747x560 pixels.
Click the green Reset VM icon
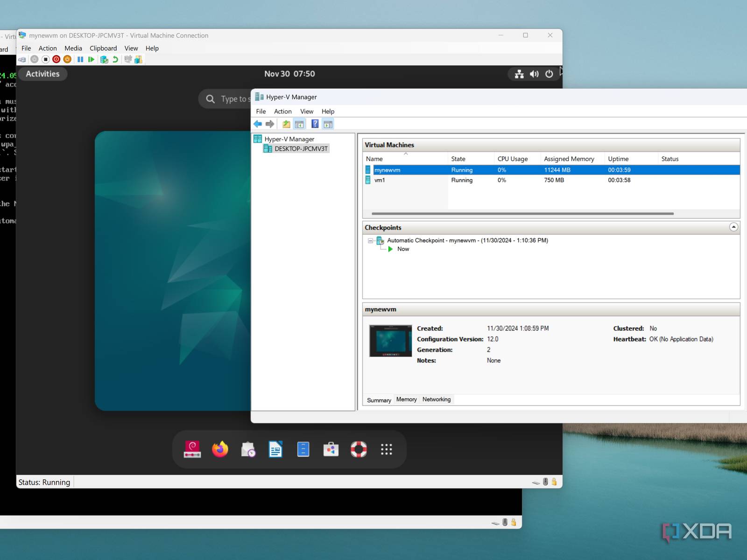(92, 59)
